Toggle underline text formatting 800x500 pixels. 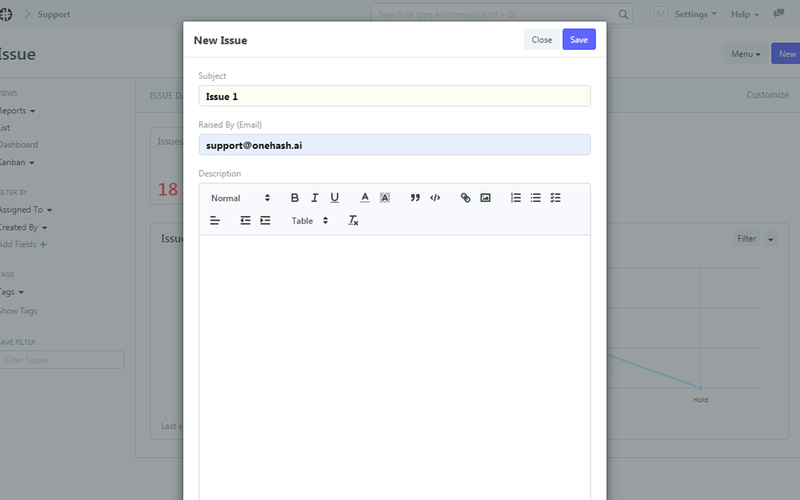click(x=334, y=198)
